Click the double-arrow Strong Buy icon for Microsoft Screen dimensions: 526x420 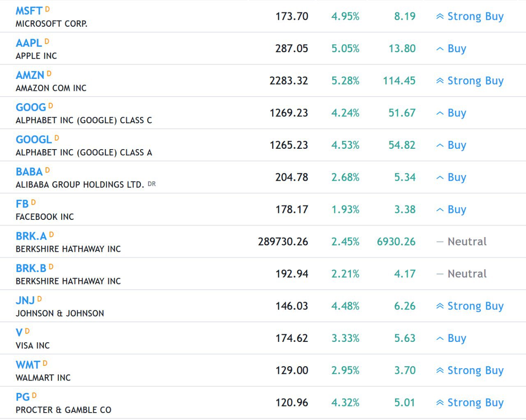pos(440,16)
